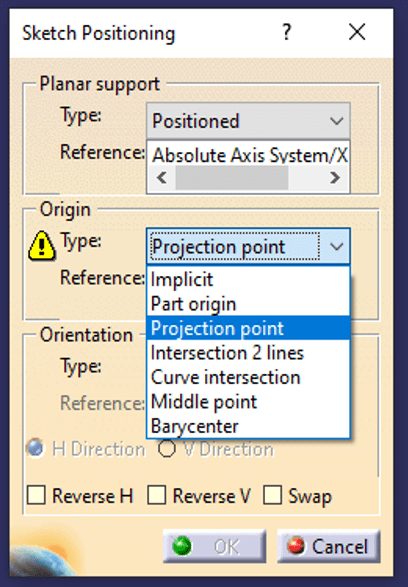Click the Cancel button
The image size is (408, 587).
tap(329, 546)
